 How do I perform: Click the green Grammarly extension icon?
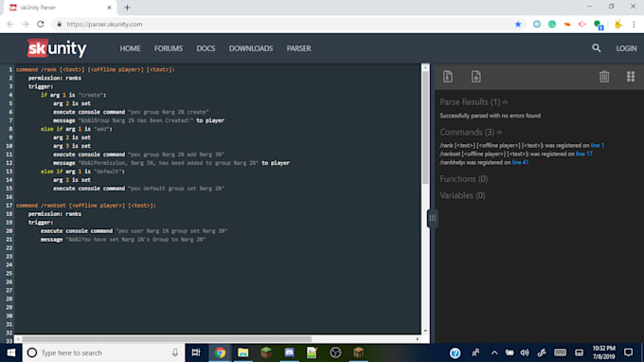click(x=552, y=25)
